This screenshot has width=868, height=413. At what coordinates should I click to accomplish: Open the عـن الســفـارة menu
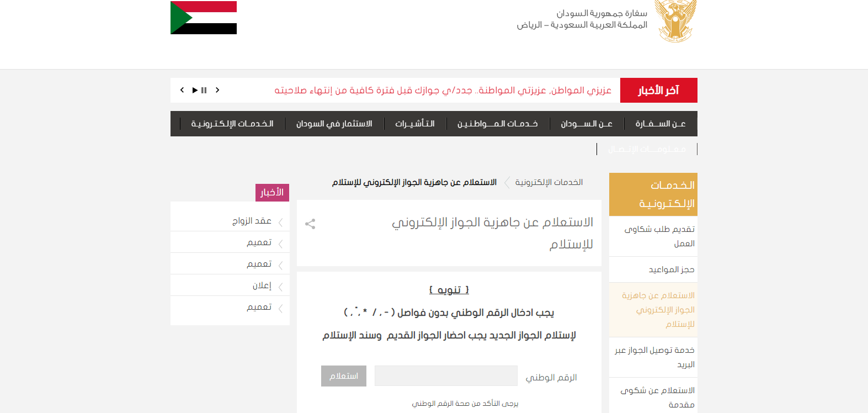[660, 124]
